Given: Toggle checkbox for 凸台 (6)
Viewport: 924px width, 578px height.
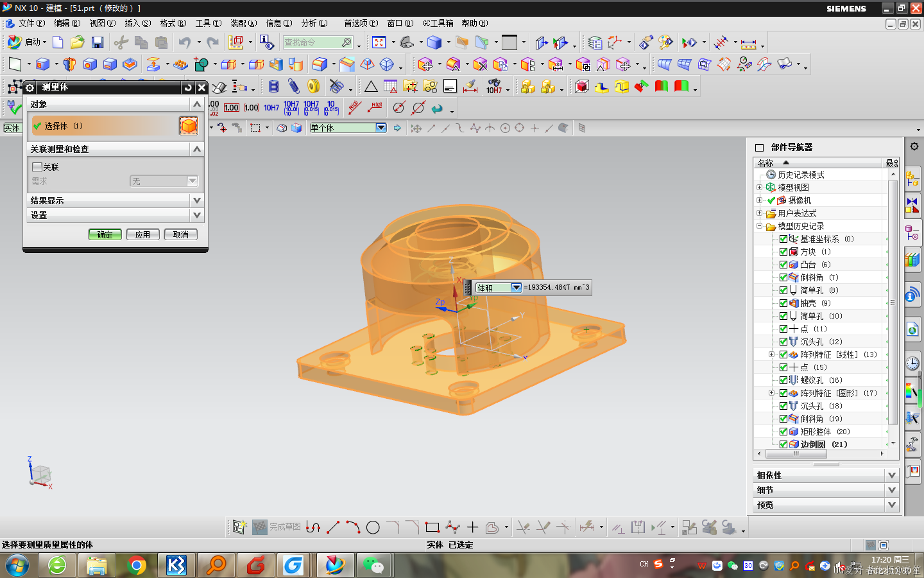Looking at the screenshot, I should [x=783, y=265].
